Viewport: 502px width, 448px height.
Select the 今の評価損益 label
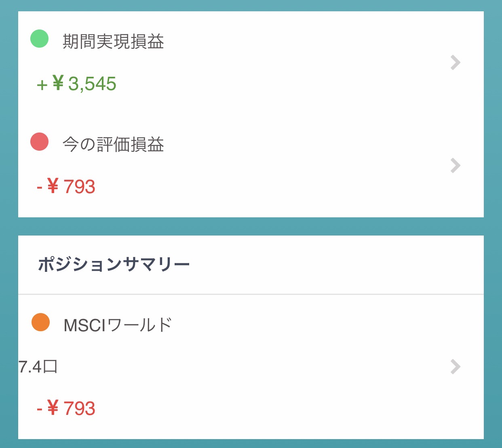click(113, 144)
